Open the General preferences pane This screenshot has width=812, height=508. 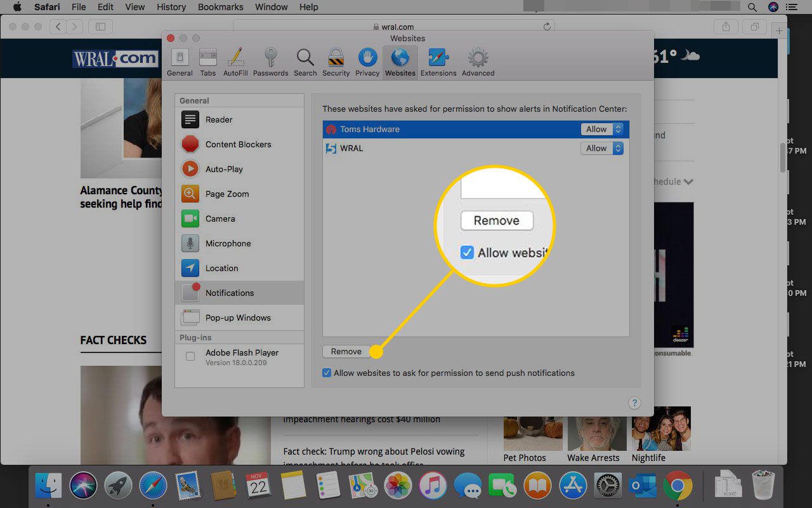(x=180, y=62)
